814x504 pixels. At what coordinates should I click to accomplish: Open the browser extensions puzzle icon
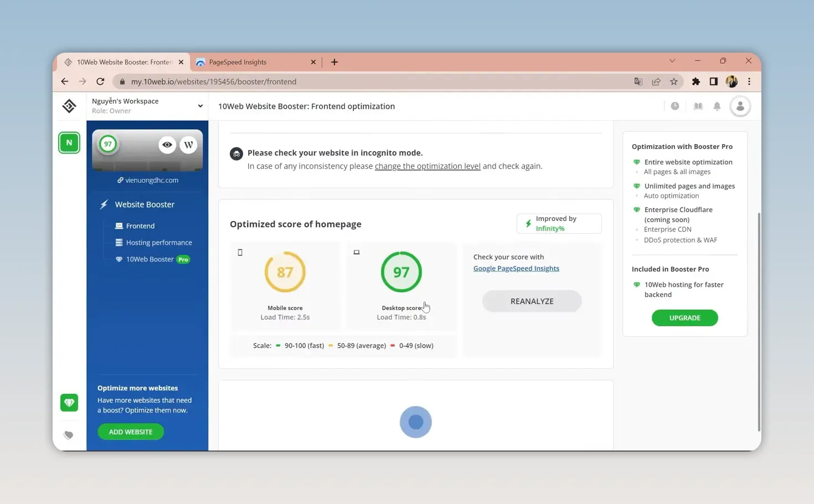(x=696, y=81)
